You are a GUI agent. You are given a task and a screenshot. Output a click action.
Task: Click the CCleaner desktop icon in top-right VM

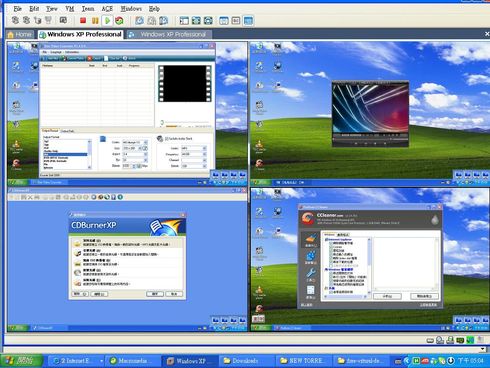(x=259, y=164)
